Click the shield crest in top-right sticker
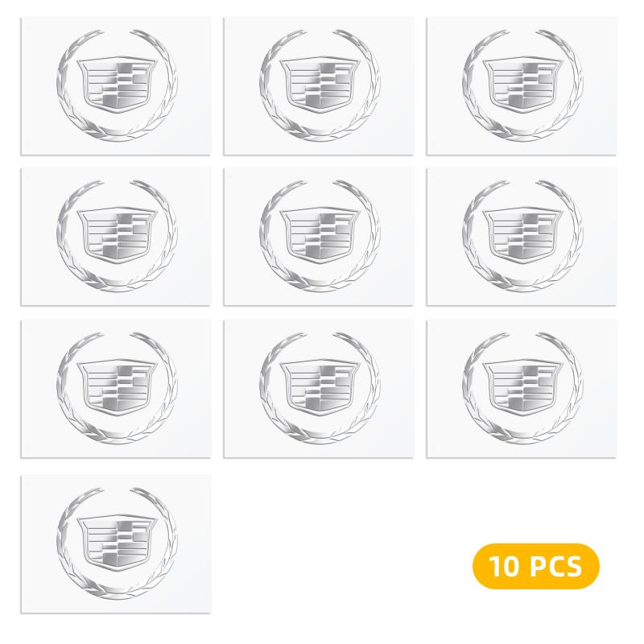This screenshot has height=644, width=644. 522,85
